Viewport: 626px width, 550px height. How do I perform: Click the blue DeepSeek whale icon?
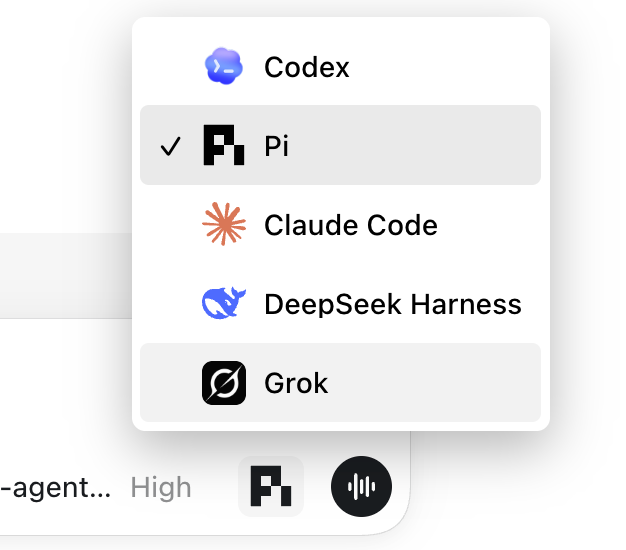(224, 303)
